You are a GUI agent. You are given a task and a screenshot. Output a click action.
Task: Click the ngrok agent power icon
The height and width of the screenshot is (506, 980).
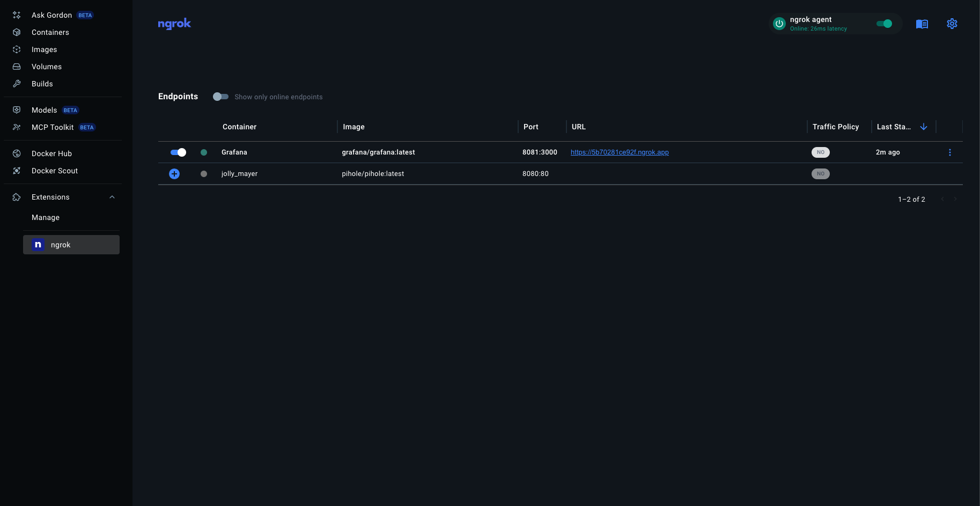pos(779,24)
